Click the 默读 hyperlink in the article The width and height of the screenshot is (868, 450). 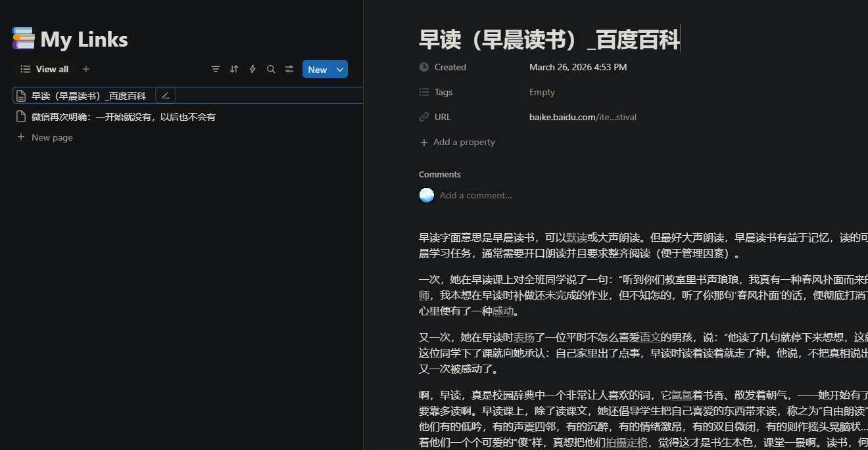(x=577, y=237)
